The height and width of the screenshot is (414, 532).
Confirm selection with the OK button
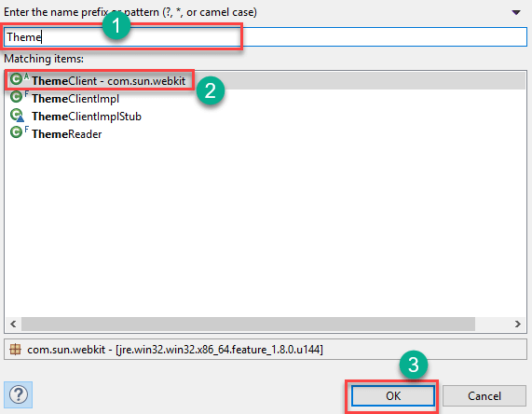(393, 395)
